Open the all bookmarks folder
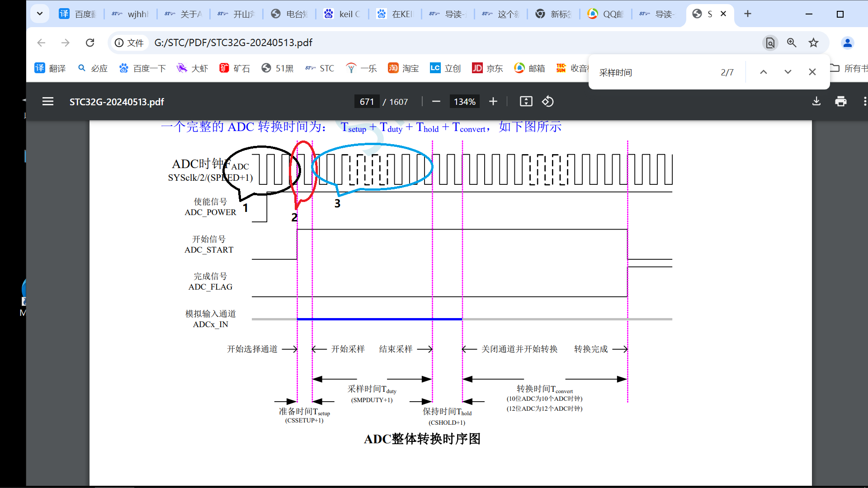Viewport: 868px width, 488px height. point(849,68)
